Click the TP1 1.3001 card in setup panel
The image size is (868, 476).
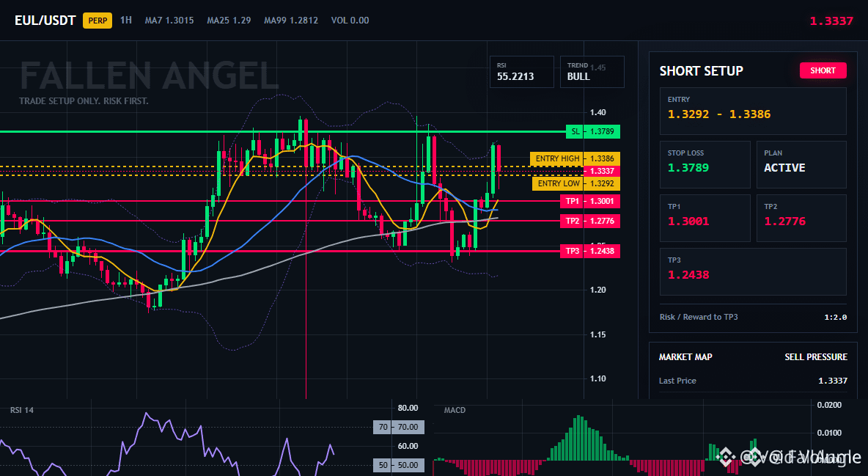point(705,218)
